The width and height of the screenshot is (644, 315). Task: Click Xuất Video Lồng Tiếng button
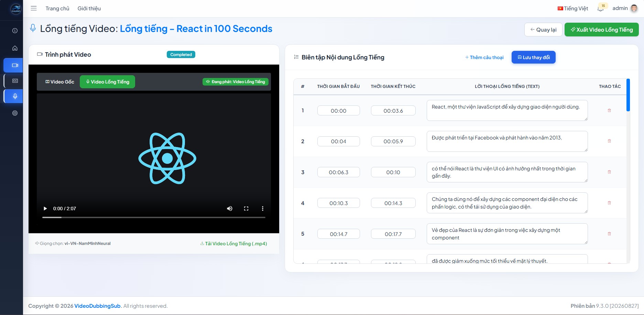pos(601,30)
